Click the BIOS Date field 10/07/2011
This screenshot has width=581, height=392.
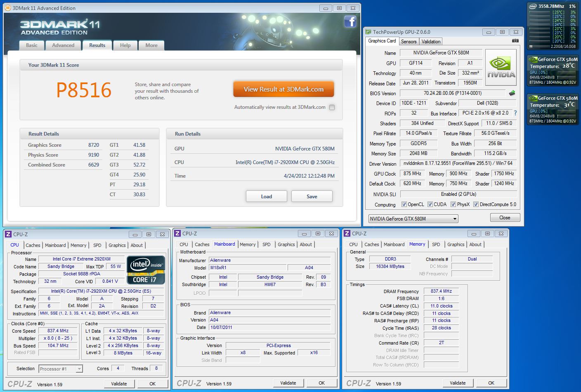coord(269,328)
